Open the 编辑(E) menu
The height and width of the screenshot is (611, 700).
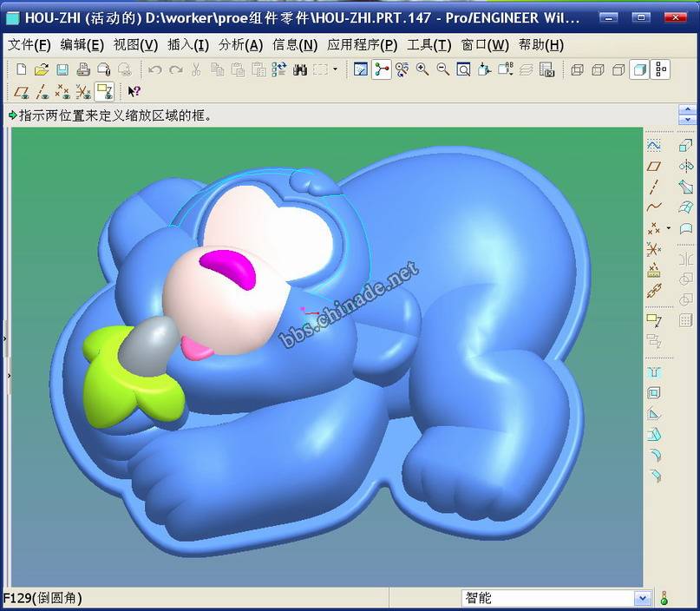point(82,44)
